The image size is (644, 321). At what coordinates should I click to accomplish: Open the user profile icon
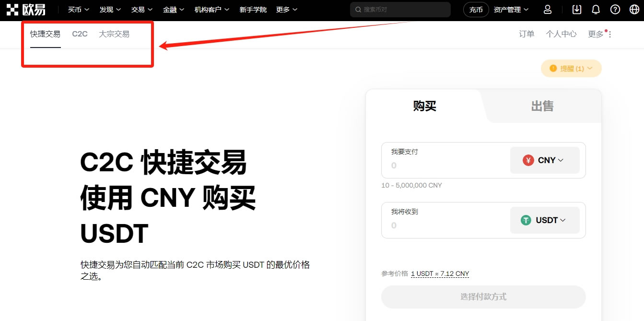[x=547, y=10]
